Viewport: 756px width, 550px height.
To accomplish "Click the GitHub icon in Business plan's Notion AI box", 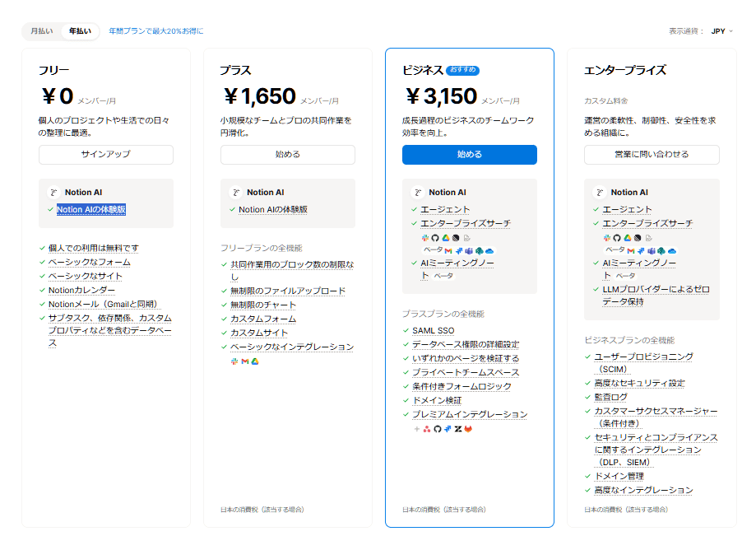I will click(435, 238).
